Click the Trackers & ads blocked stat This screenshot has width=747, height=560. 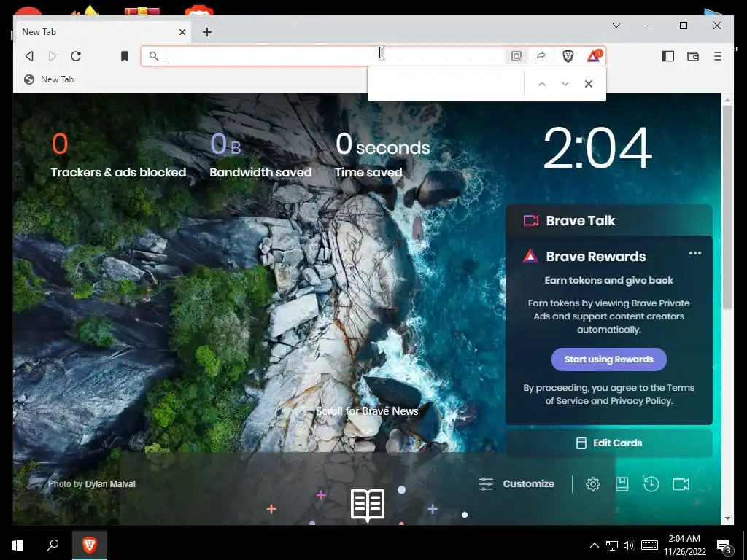[118, 156]
